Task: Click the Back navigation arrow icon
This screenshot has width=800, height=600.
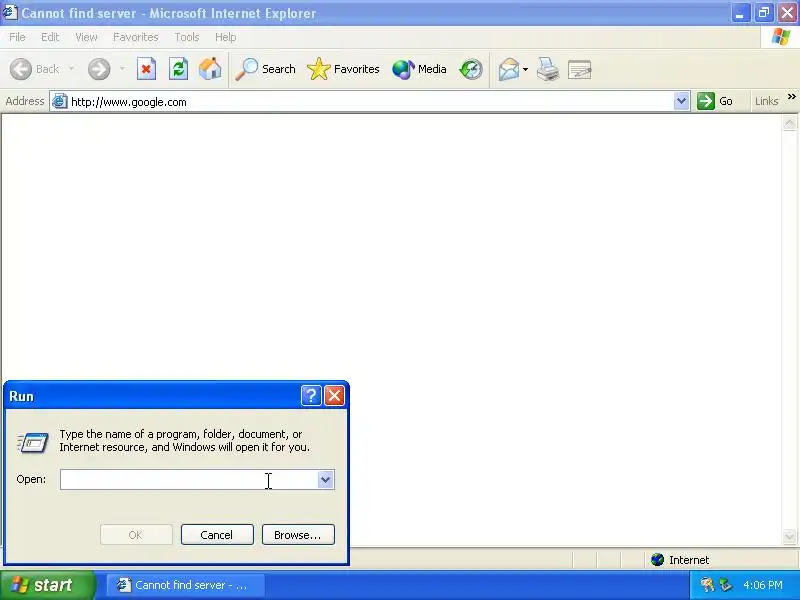Action: click(x=21, y=69)
